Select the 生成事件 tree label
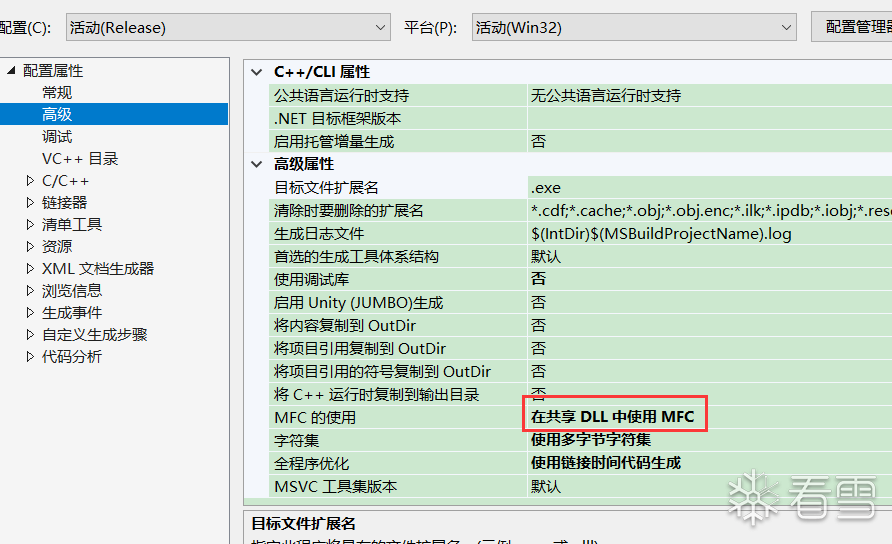Screen dimensions: 892x544 point(72,312)
